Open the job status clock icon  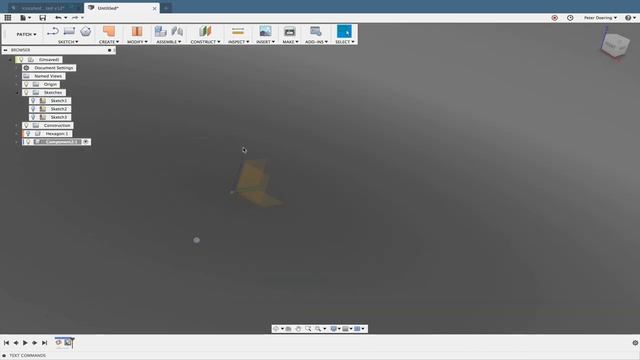[x=570, y=18]
